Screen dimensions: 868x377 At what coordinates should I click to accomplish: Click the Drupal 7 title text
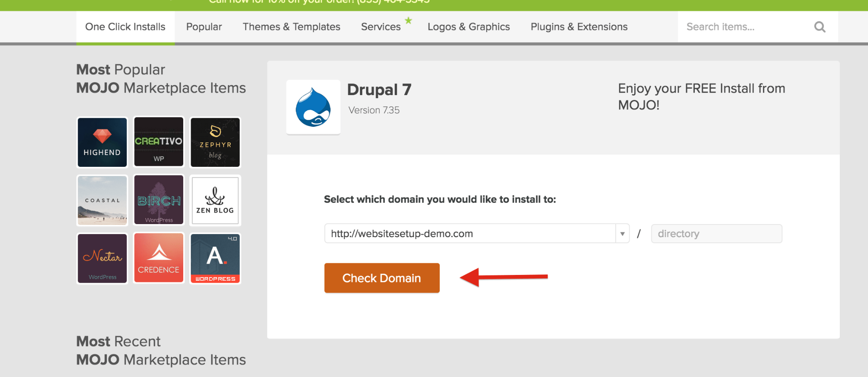coord(379,90)
